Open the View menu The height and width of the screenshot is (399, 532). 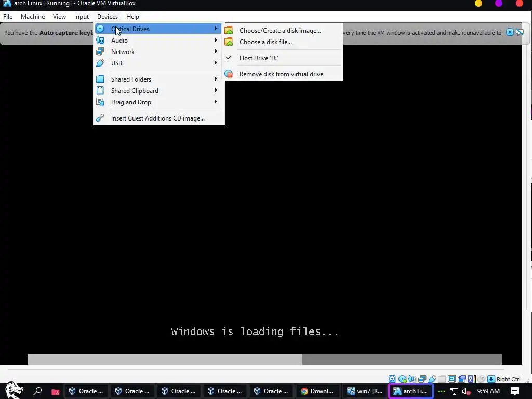(x=59, y=16)
